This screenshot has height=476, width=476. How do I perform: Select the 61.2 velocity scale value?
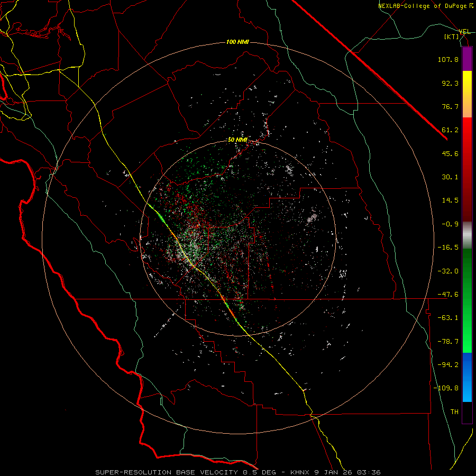pyautogui.click(x=450, y=130)
